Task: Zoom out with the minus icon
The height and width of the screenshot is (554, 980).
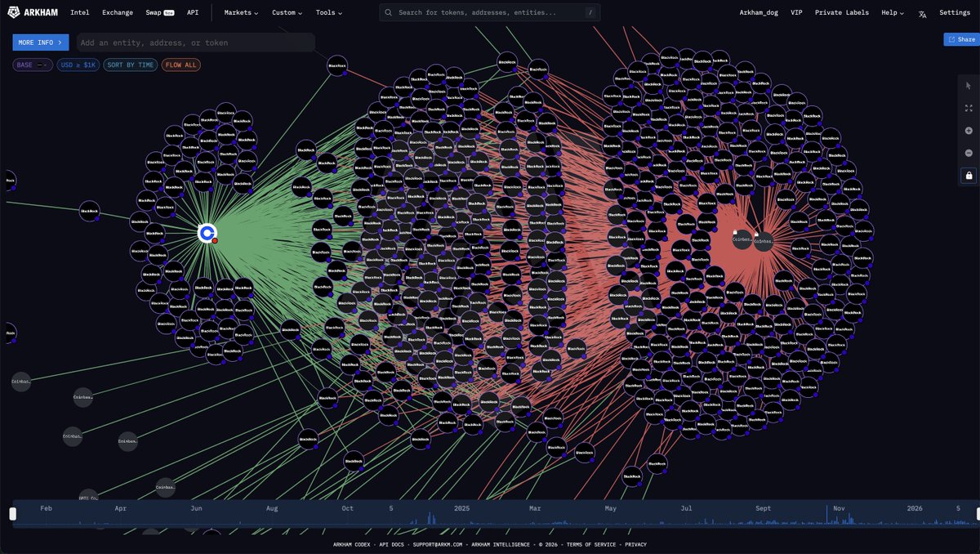Action: click(x=969, y=153)
